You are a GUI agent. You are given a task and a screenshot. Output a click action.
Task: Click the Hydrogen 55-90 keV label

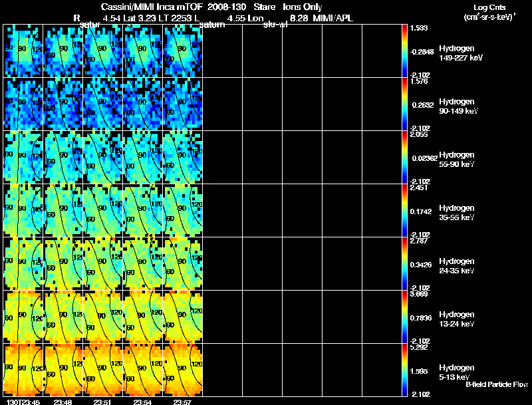[x=457, y=160]
